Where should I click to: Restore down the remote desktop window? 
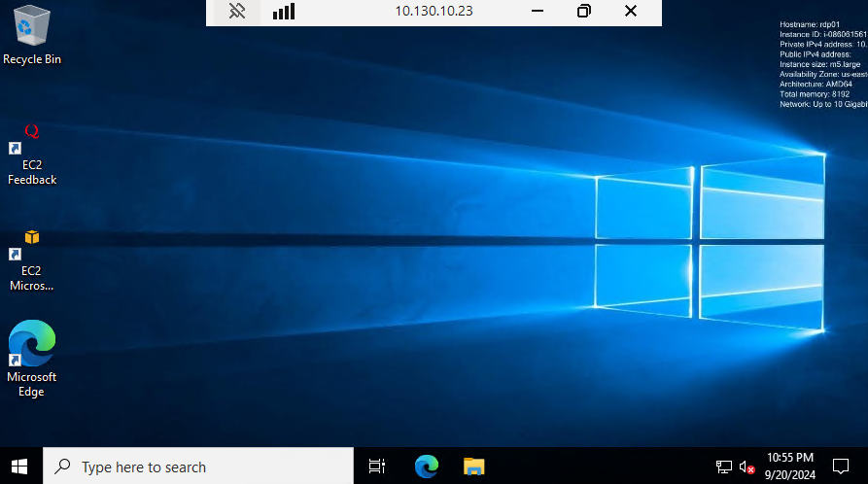click(583, 12)
